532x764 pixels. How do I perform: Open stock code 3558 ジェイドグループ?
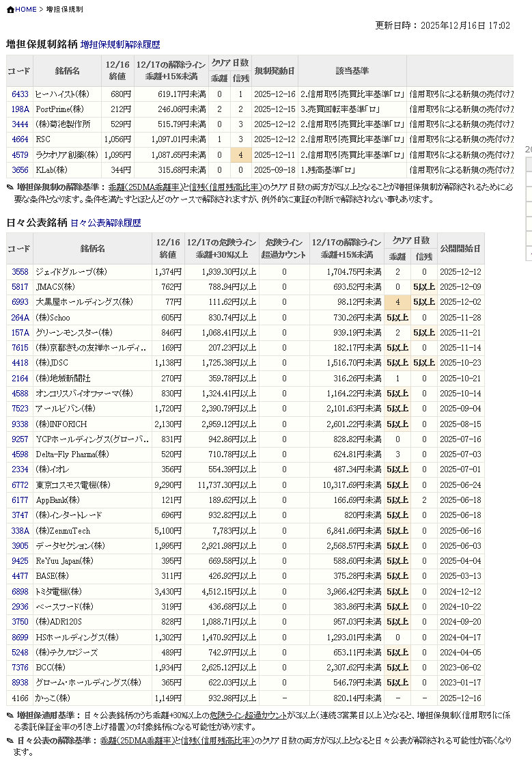[x=20, y=272]
